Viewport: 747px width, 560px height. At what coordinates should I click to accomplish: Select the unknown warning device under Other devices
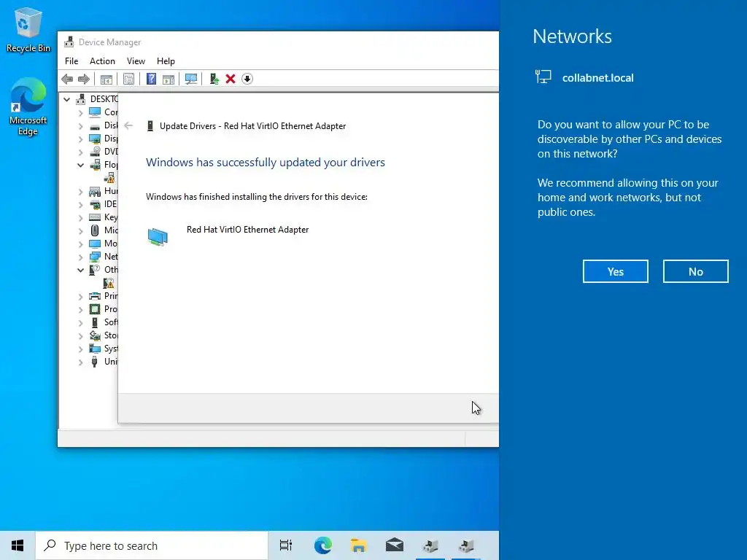[x=109, y=284]
